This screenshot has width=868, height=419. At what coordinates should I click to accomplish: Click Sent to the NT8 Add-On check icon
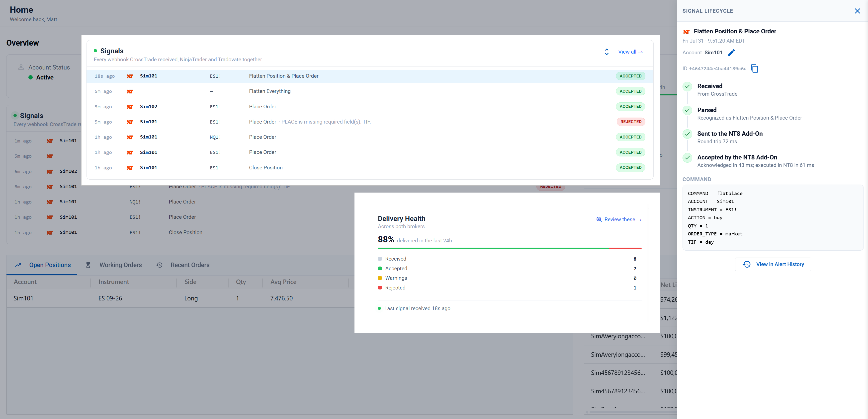coord(687,134)
